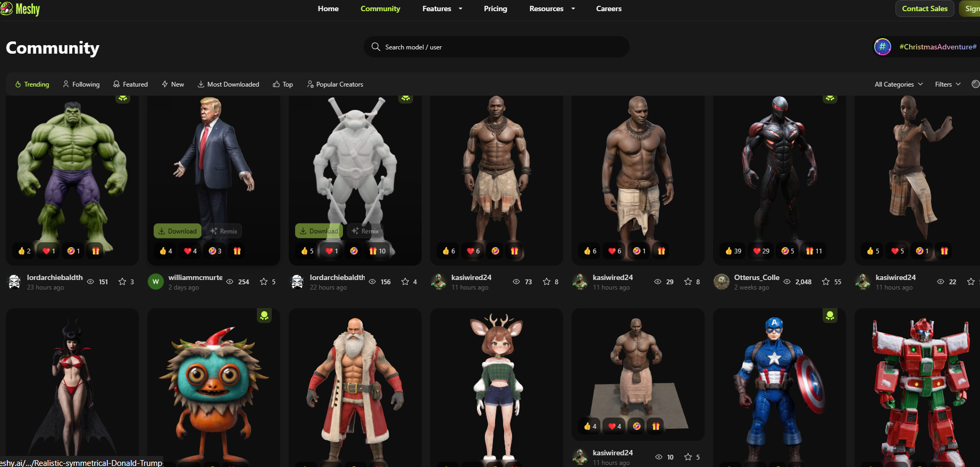Expand the Features menu

(442, 9)
